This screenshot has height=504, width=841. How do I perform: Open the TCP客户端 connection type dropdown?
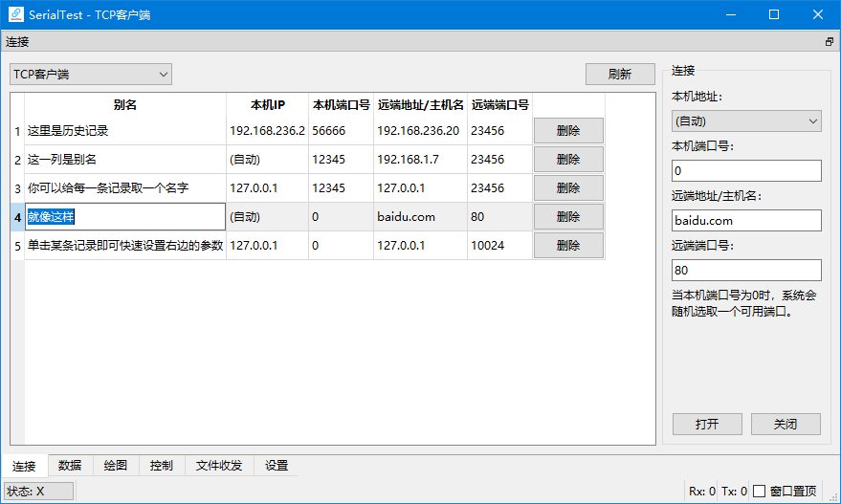(x=91, y=74)
